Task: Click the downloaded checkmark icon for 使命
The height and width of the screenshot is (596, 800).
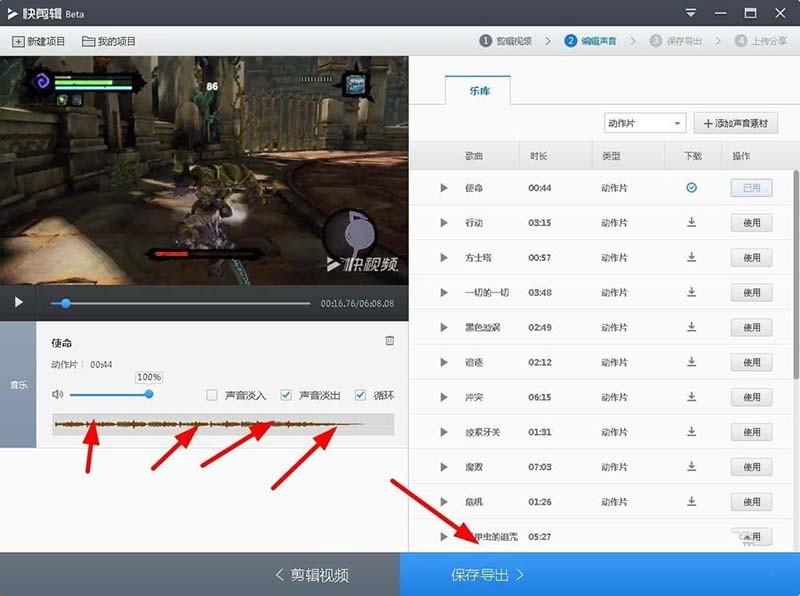Action: [690, 187]
